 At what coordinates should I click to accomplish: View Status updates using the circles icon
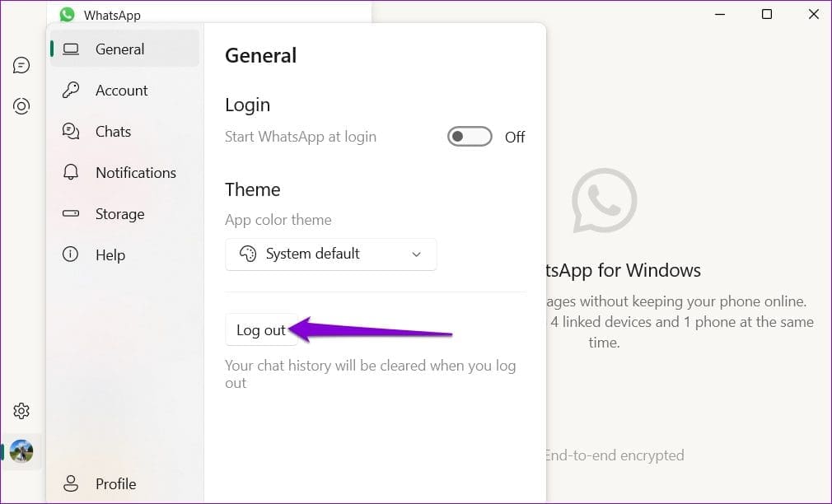pos(21,105)
